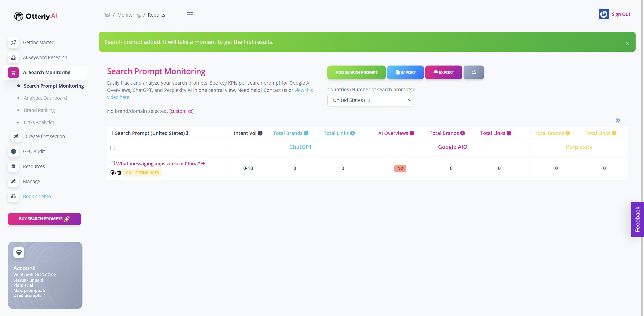The width and height of the screenshot is (644, 316).
Task: Click the COLLECTING DATA status badge
Action: [143, 173]
